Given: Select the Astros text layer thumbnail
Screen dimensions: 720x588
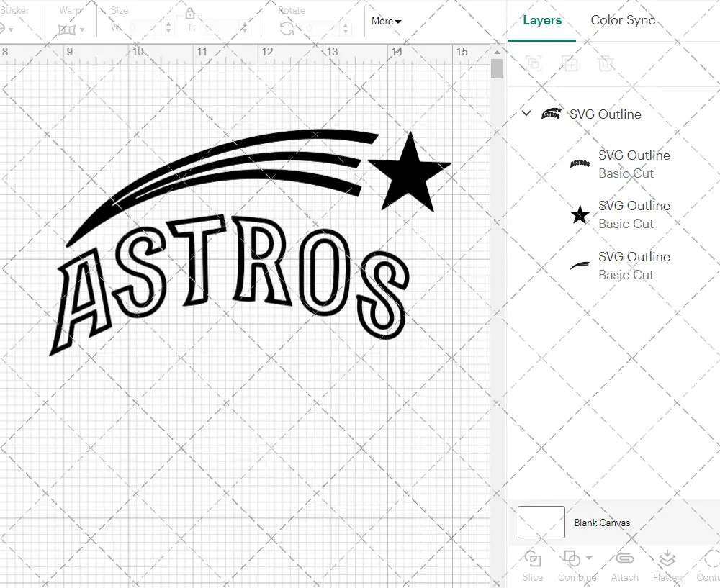Looking at the screenshot, I should click(580, 163).
